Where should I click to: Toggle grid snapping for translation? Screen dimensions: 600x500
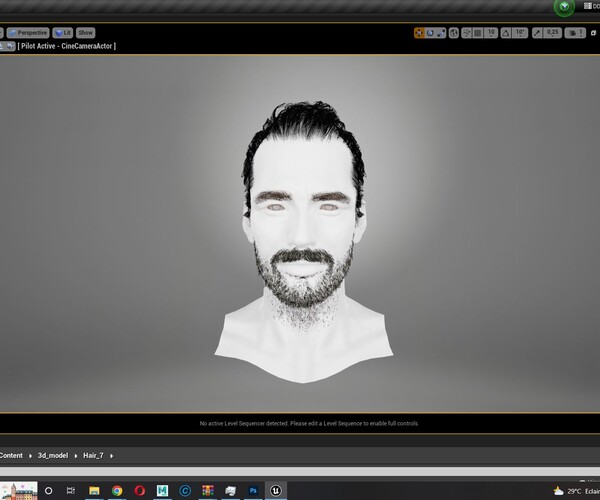point(478,33)
